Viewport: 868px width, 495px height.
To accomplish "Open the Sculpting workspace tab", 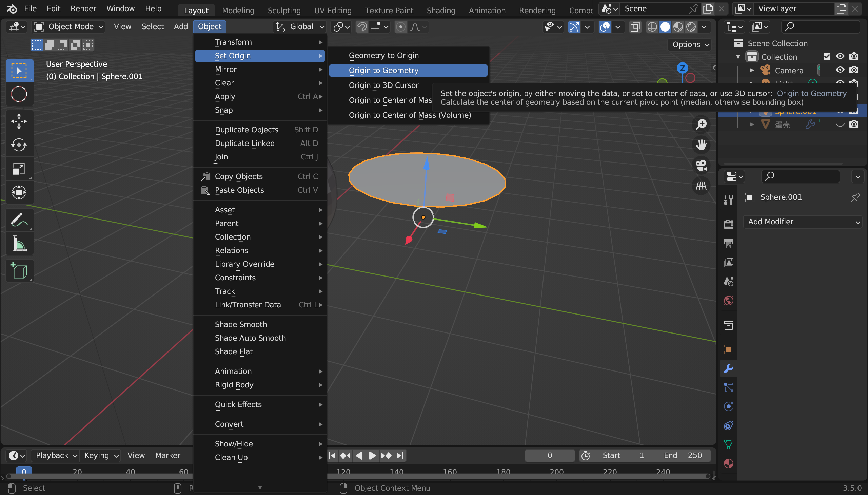I will 284,11.
